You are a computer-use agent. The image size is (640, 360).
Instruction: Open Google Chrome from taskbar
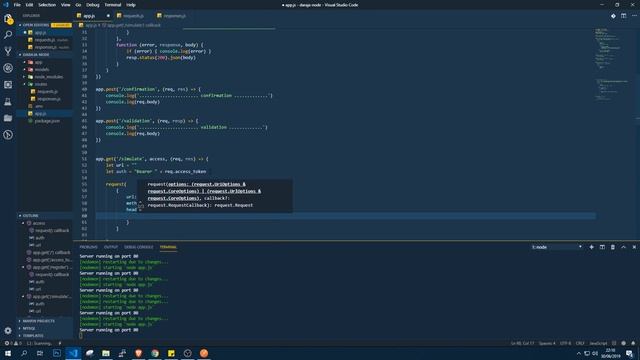155,353
